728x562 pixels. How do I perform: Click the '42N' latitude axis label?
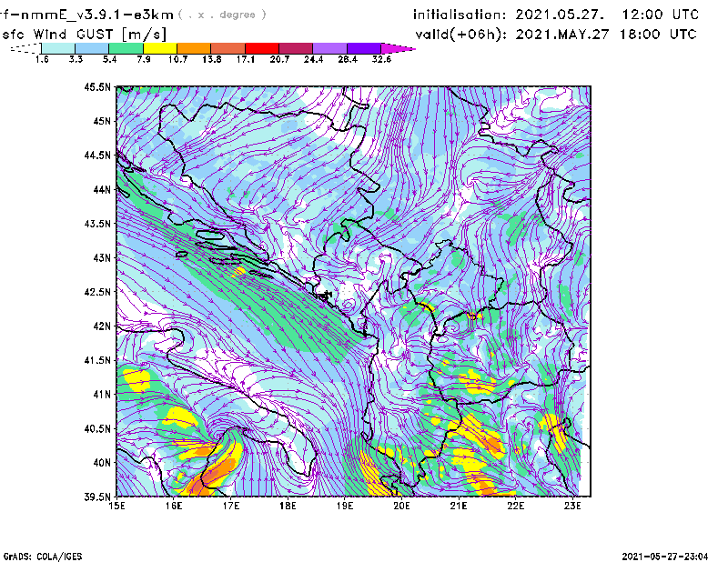point(102,326)
